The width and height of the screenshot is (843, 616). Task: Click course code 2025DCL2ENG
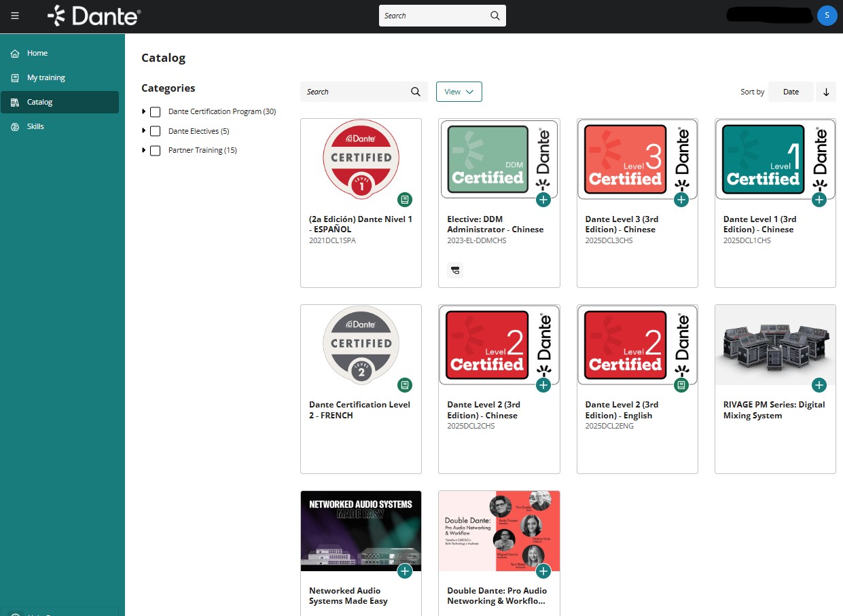click(x=609, y=426)
